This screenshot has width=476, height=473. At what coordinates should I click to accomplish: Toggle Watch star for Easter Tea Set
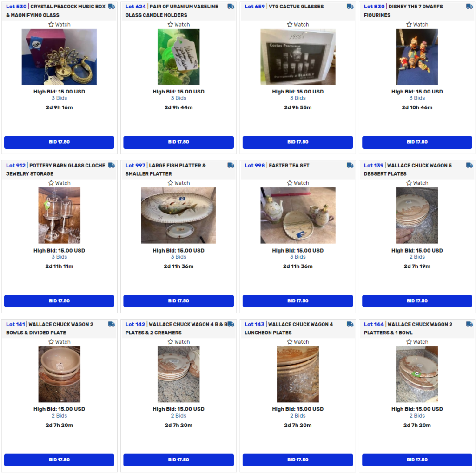(x=298, y=183)
